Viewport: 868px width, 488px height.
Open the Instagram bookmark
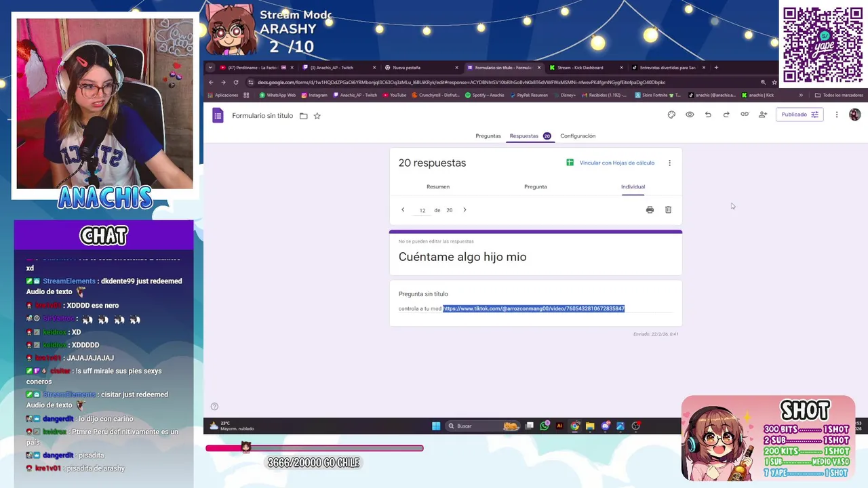pyautogui.click(x=314, y=96)
